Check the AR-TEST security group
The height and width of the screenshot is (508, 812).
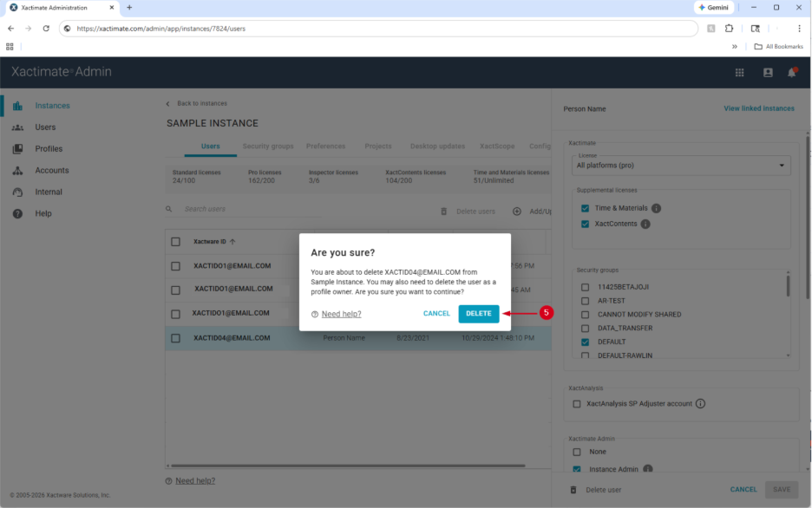(586, 301)
